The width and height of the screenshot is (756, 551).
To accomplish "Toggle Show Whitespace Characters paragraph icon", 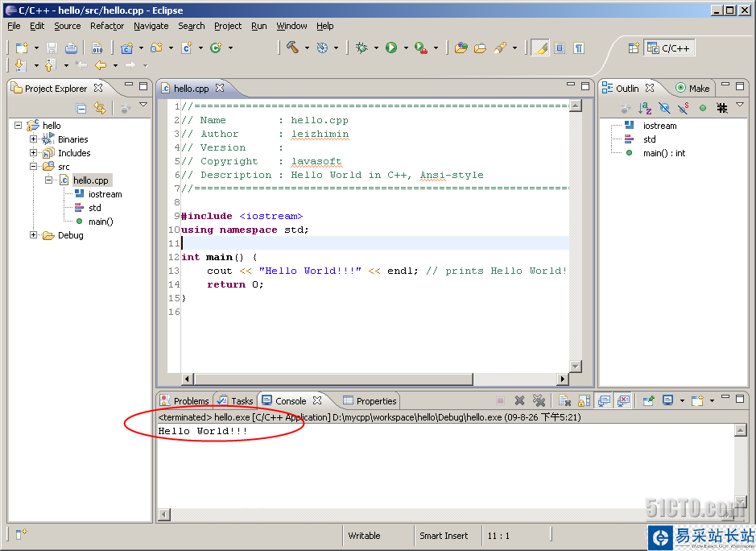I will 580,48.
